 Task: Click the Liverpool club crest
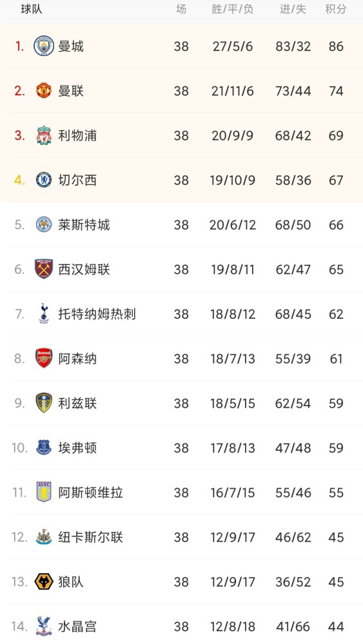(x=44, y=135)
